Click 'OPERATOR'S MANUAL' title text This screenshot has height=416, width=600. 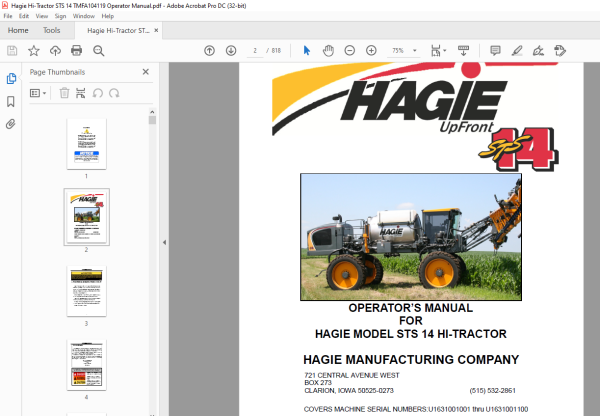[x=411, y=308]
